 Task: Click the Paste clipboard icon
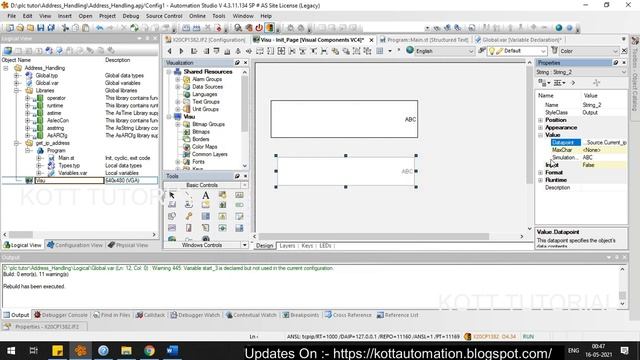(x=86, y=28)
